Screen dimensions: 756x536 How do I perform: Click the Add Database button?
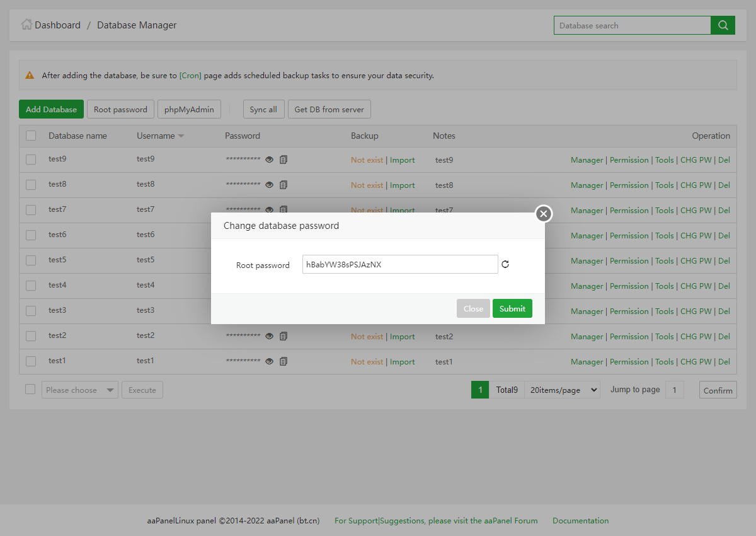point(51,109)
